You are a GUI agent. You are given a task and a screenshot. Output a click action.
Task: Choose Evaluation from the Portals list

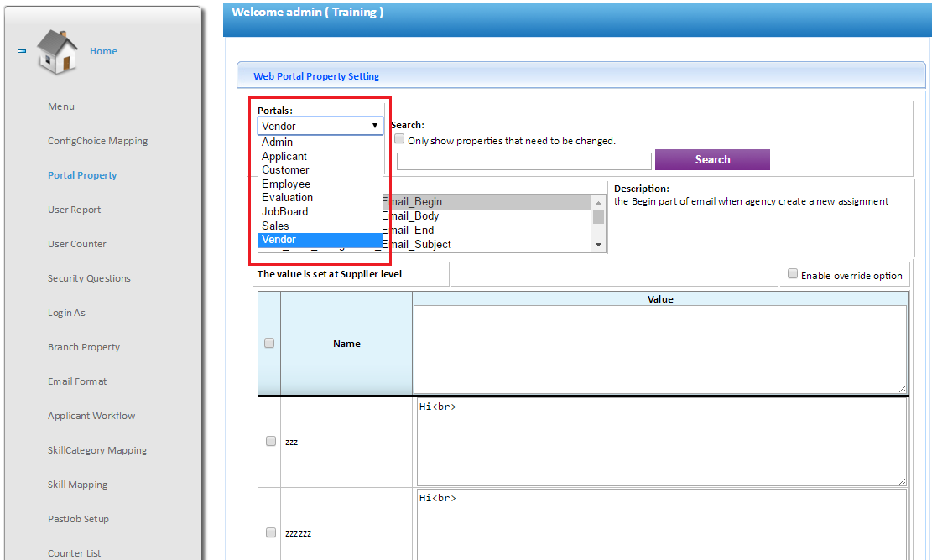point(320,198)
